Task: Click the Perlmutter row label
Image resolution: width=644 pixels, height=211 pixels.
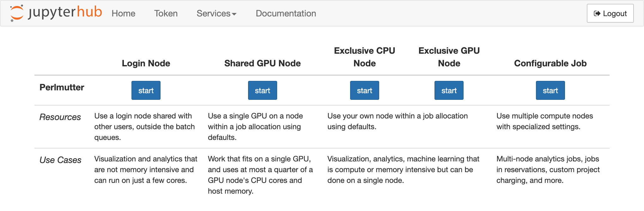Action: [62, 87]
